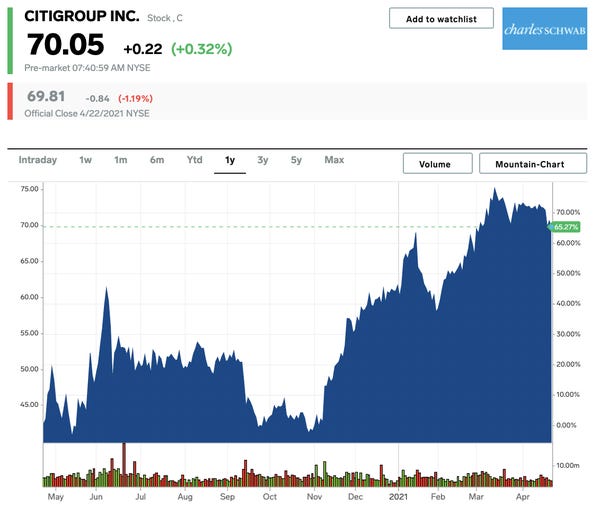
Task: Switch chart to Intraday range
Action: coord(38,160)
